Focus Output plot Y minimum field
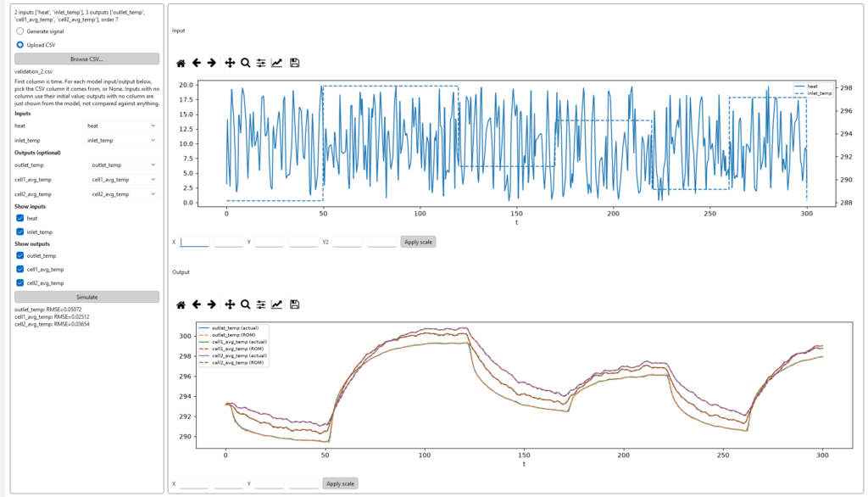Image resolution: width=868 pixels, height=497 pixels. pyautogui.click(x=269, y=483)
